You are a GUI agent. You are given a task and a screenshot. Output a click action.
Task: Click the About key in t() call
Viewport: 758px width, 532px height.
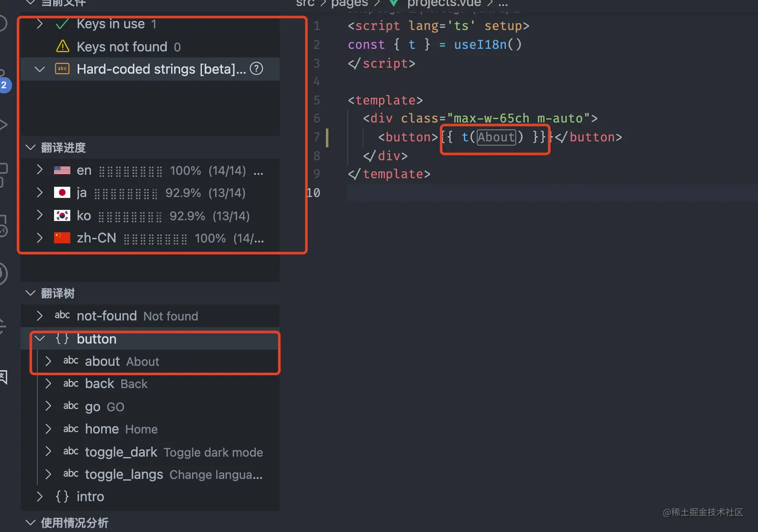pos(496,137)
